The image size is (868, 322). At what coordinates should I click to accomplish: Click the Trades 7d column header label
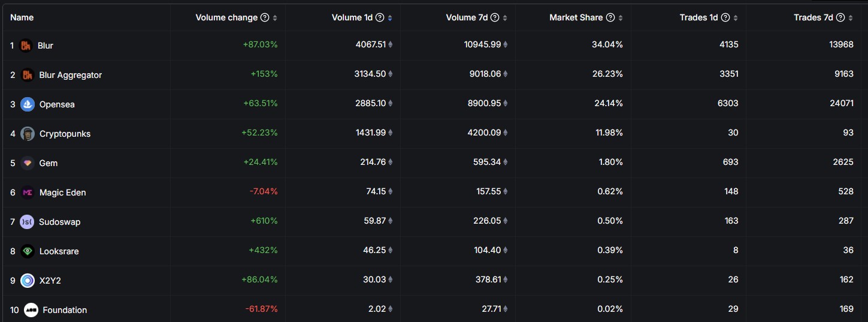click(x=813, y=17)
